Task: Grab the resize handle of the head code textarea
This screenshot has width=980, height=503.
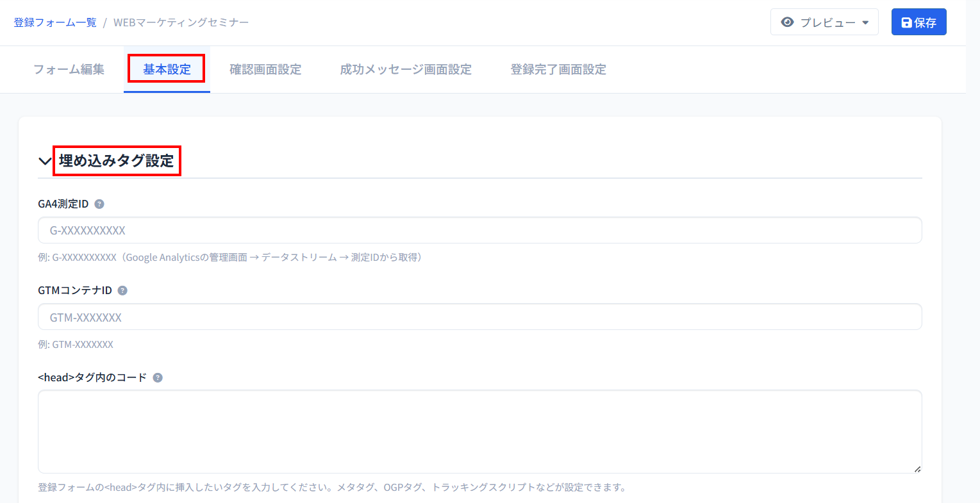Action: [x=917, y=469]
